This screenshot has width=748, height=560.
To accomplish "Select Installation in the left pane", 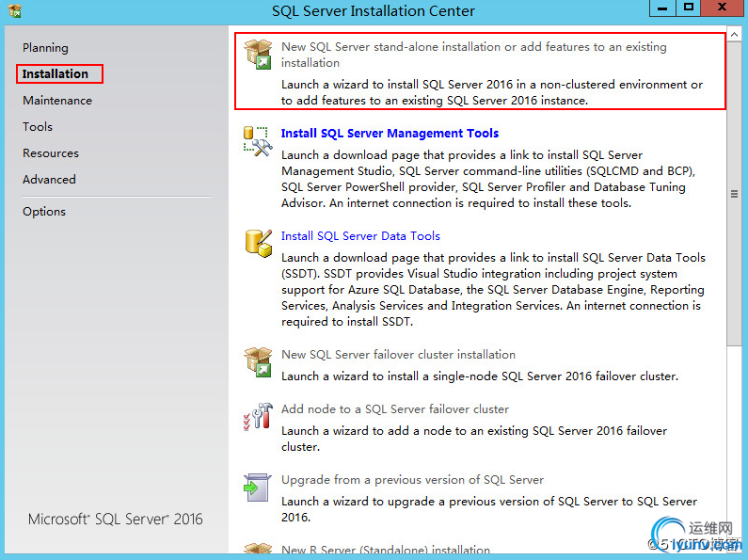I will pos(56,74).
